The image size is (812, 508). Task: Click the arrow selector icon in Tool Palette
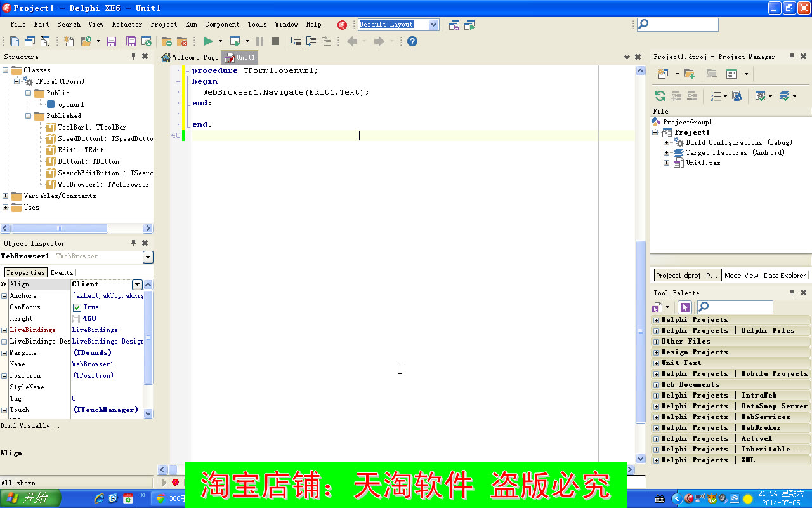tap(684, 307)
